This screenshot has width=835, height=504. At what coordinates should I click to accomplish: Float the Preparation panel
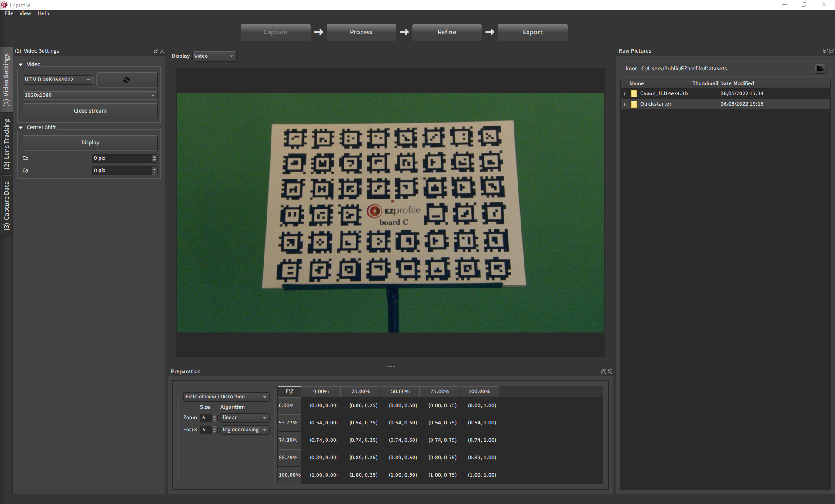tap(604, 372)
